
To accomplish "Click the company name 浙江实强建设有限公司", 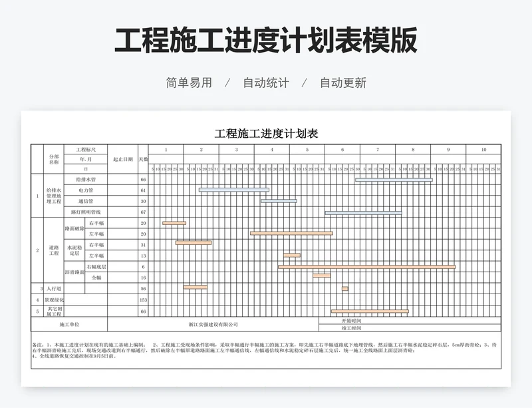I will tap(213, 324).
